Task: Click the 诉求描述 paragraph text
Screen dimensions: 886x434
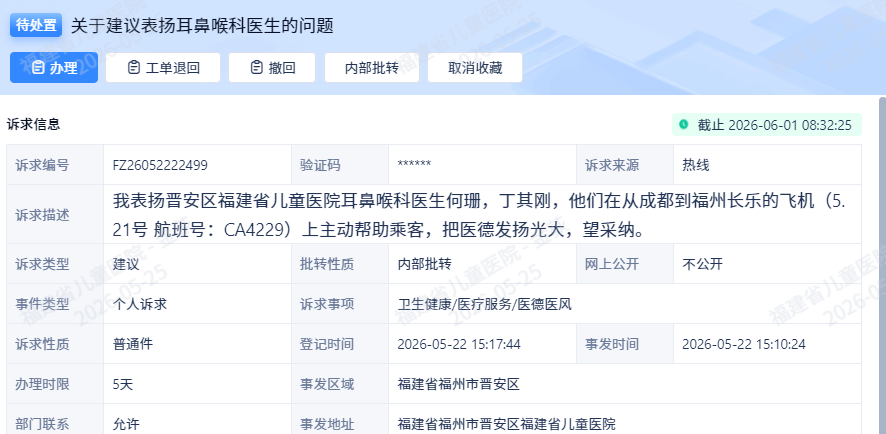Action: [479, 215]
